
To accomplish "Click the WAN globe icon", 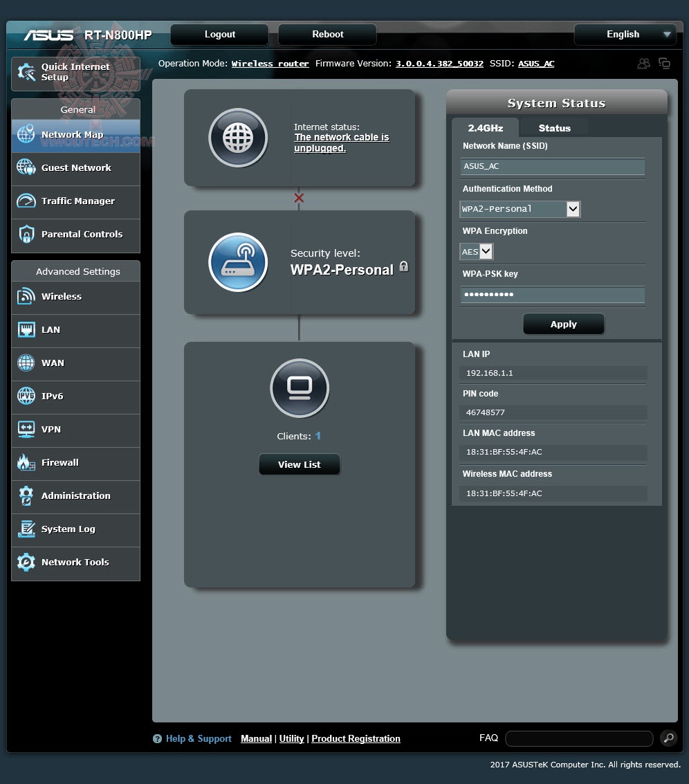I will point(26,363).
